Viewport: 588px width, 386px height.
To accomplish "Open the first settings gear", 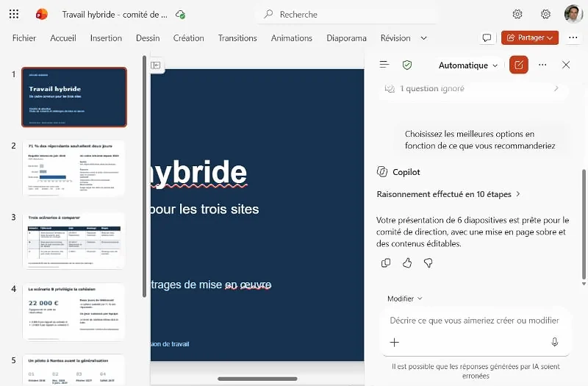I will click(517, 14).
